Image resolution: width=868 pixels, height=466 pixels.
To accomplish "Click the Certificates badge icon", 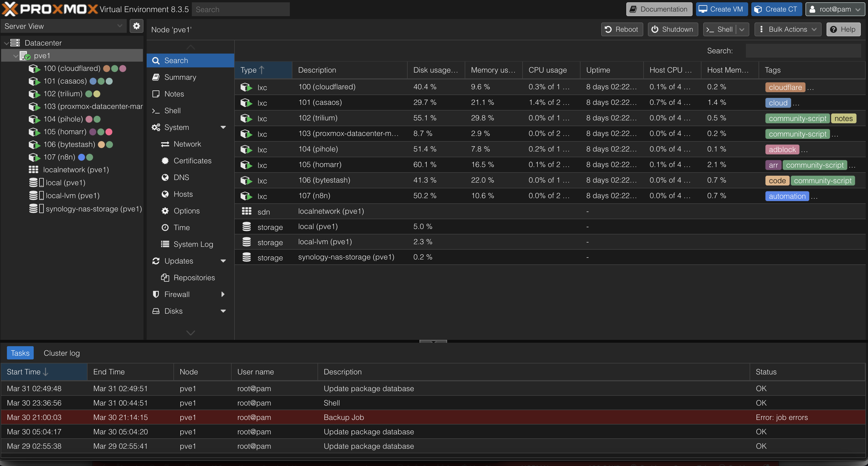I will 165,161.
